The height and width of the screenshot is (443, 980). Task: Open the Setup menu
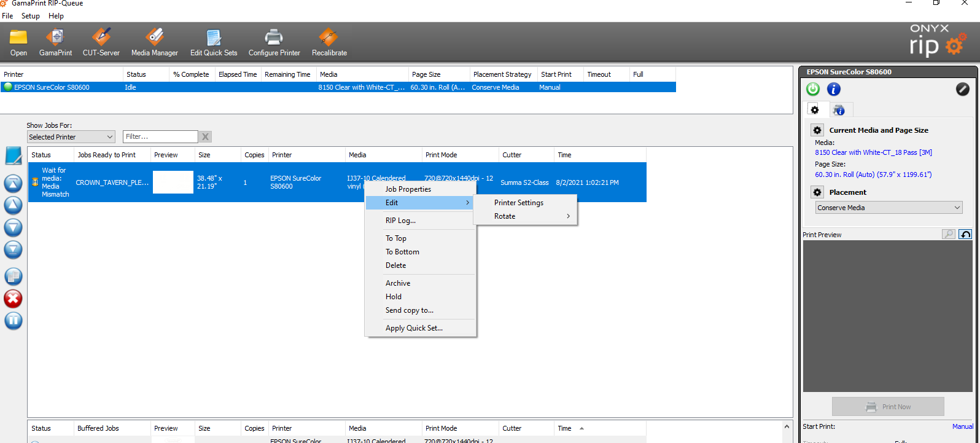(31, 16)
